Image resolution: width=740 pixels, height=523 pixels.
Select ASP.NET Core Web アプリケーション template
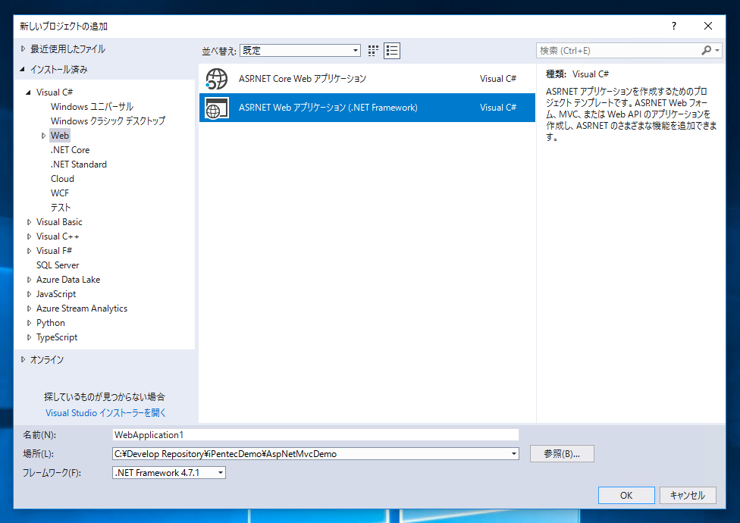[x=367, y=79]
